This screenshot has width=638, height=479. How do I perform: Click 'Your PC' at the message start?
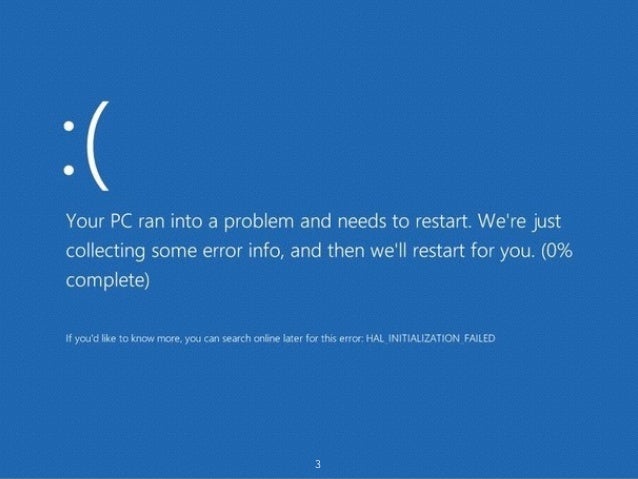[99, 222]
